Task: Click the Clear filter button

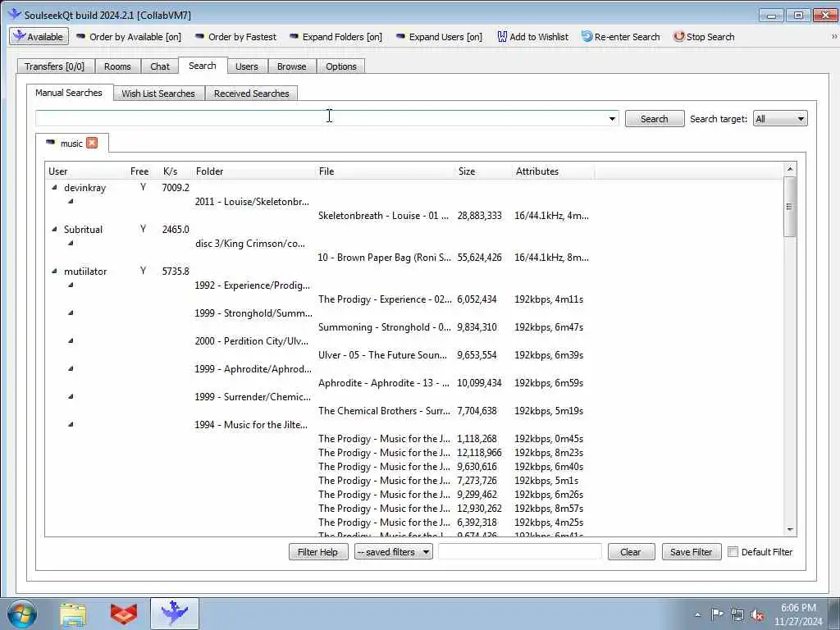Action: [631, 552]
